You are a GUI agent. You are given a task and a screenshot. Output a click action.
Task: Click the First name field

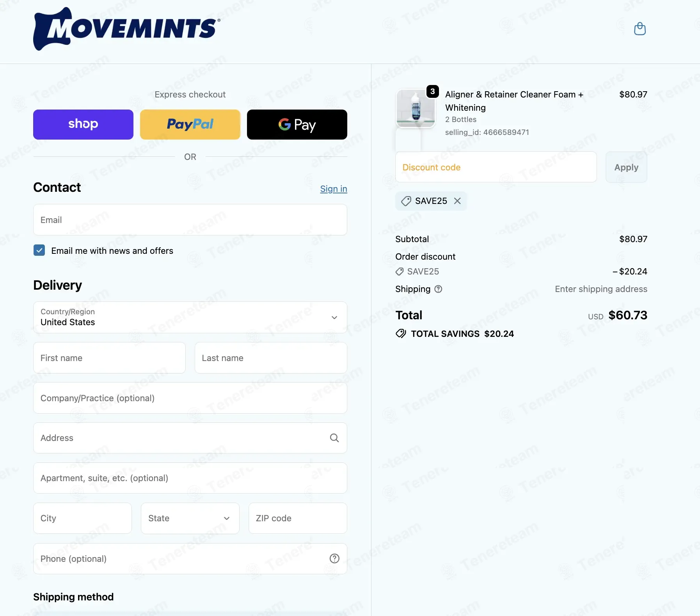point(109,358)
